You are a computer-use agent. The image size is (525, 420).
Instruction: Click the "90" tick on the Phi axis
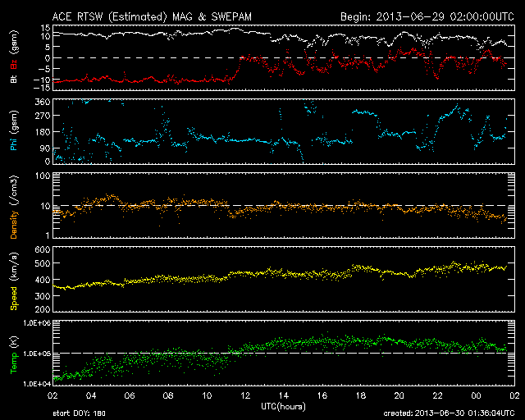click(45, 148)
